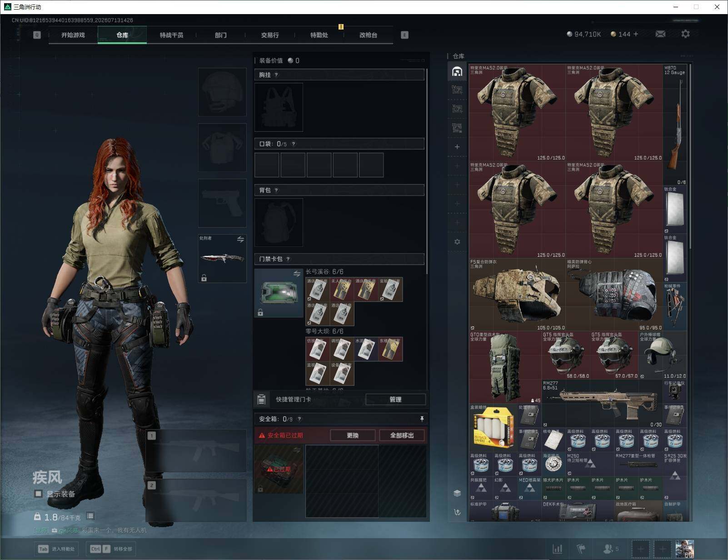Image resolution: width=728 pixels, height=560 pixels.
Task: Click the empty chest rig slot
Action: click(279, 107)
